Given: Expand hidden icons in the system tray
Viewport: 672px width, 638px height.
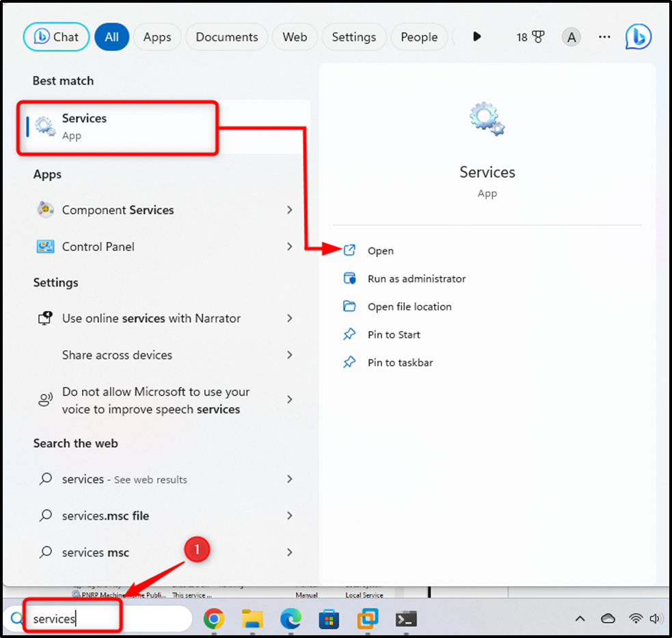Looking at the screenshot, I should coord(580,618).
